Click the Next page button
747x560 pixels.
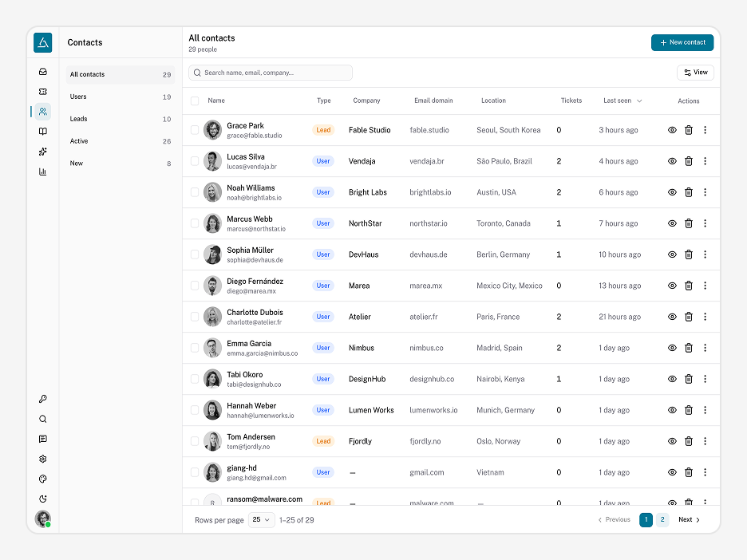pos(689,519)
